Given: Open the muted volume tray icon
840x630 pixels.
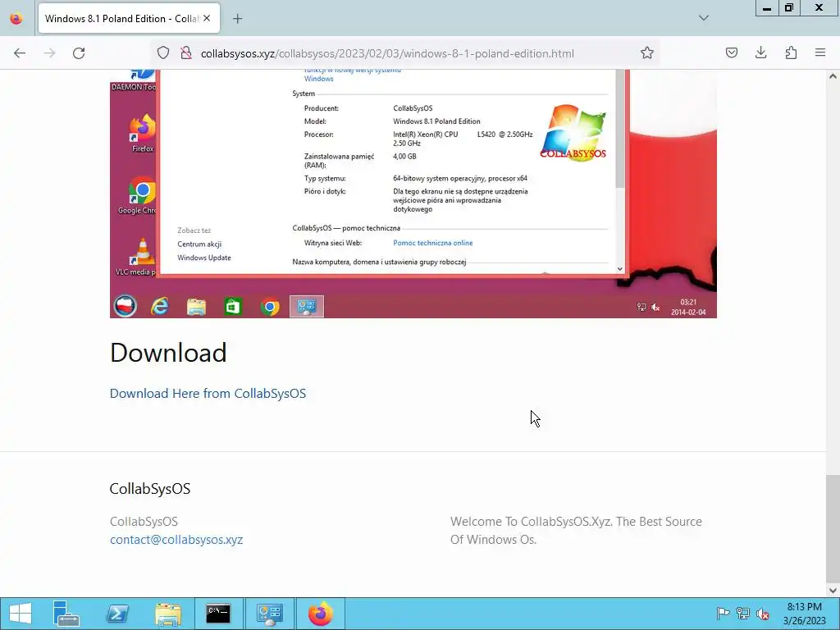Looking at the screenshot, I should pos(763,614).
